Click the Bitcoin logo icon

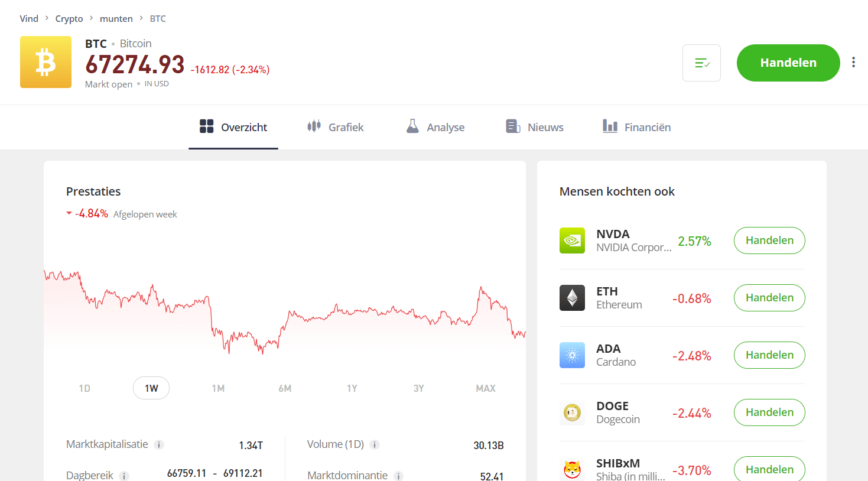45,62
